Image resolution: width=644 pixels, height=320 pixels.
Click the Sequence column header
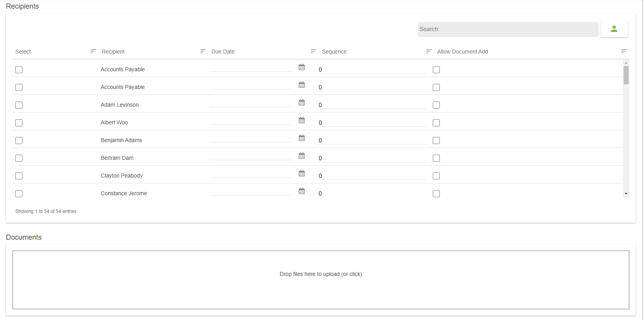334,52
